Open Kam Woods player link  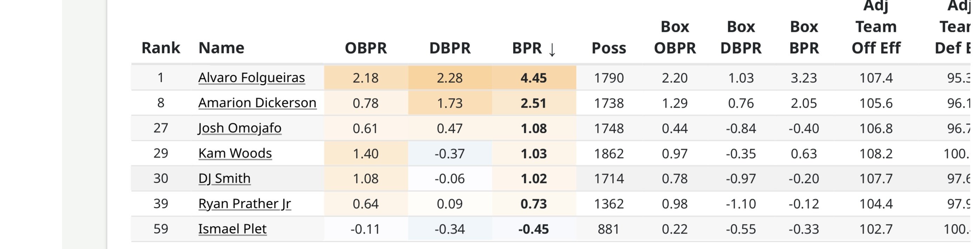tap(235, 154)
